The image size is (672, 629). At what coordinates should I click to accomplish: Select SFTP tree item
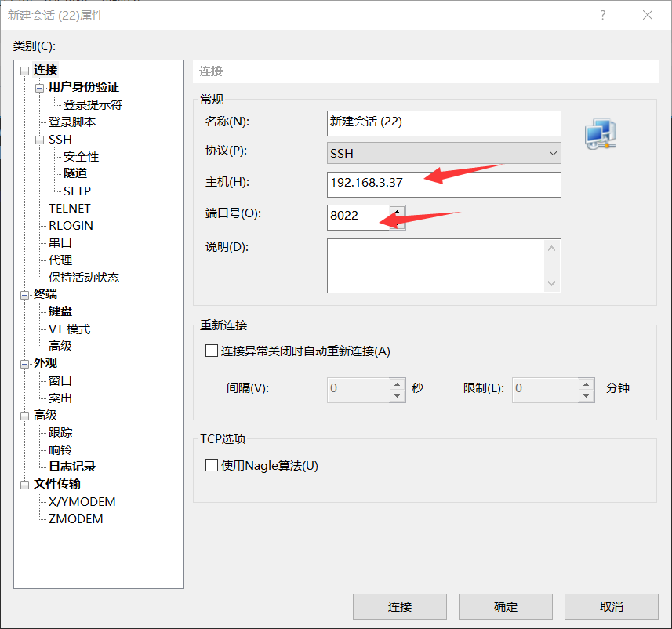click(77, 191)
